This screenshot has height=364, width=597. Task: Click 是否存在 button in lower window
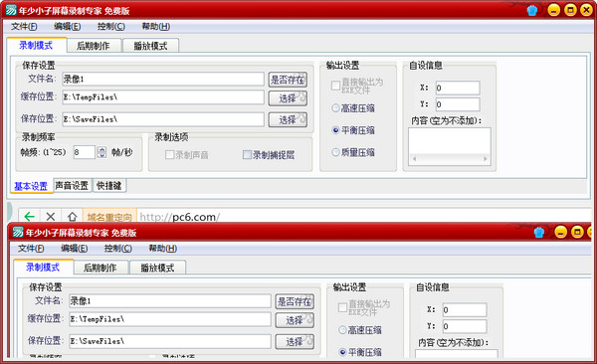click(295, 301)
